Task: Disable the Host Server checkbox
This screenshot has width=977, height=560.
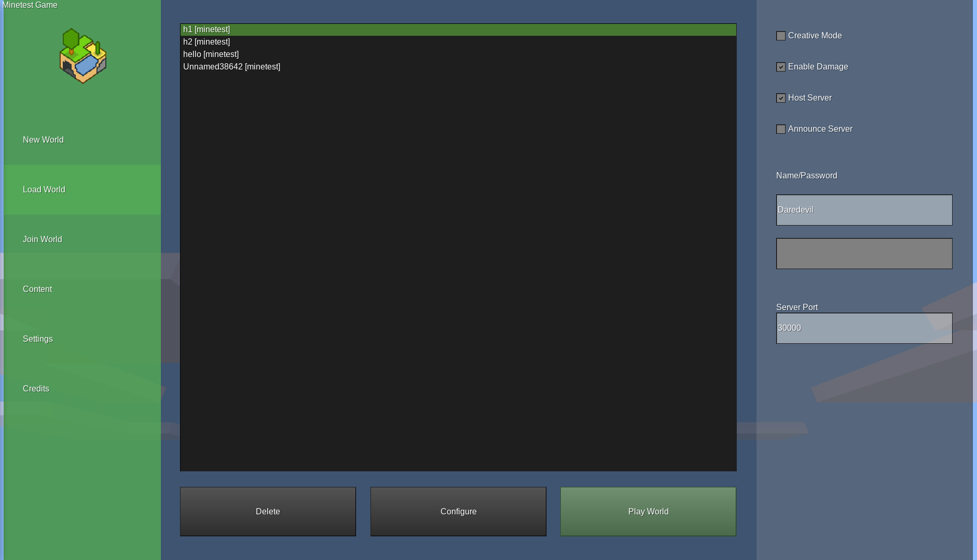Action: [781, 98]
